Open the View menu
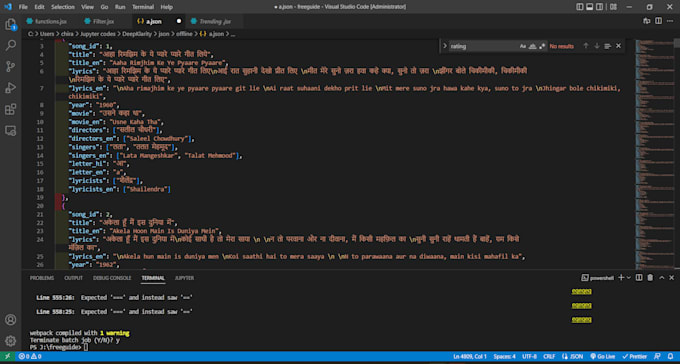680x364 pixels. pos(87,7)
